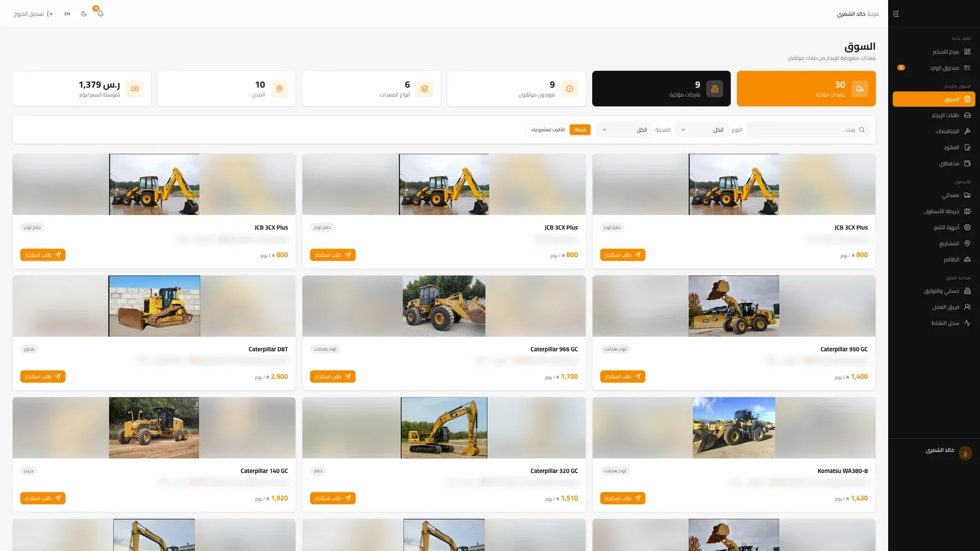Screen dimensions: 980x551
Task: Click the truck icon beside معداتي
Action: click(x=967, y=195)
